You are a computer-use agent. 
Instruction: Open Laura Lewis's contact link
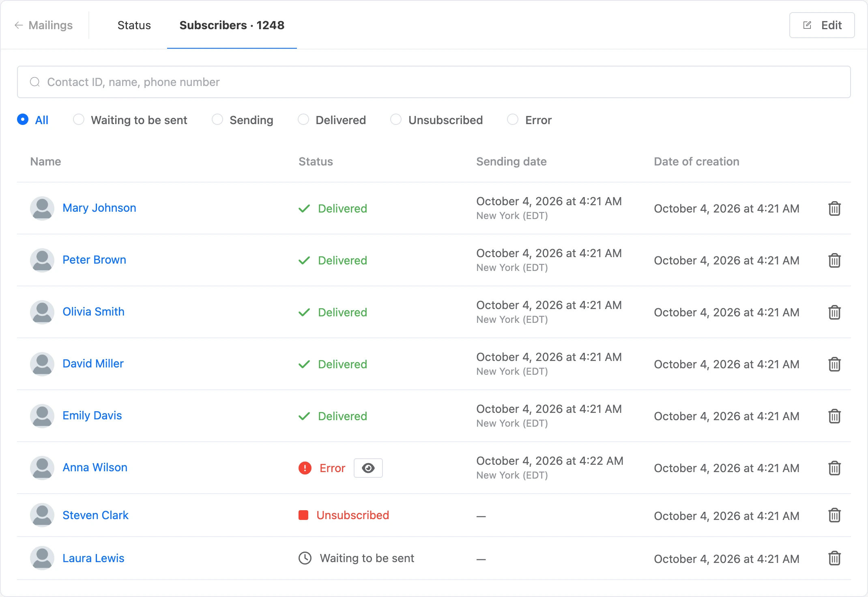coord(94,558)
